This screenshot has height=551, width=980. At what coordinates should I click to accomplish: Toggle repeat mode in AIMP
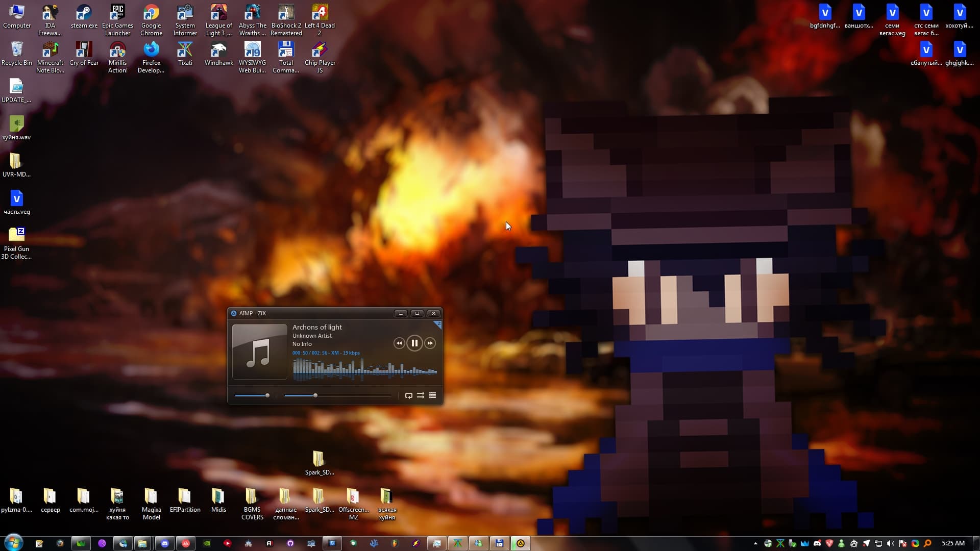pos(408,395)
